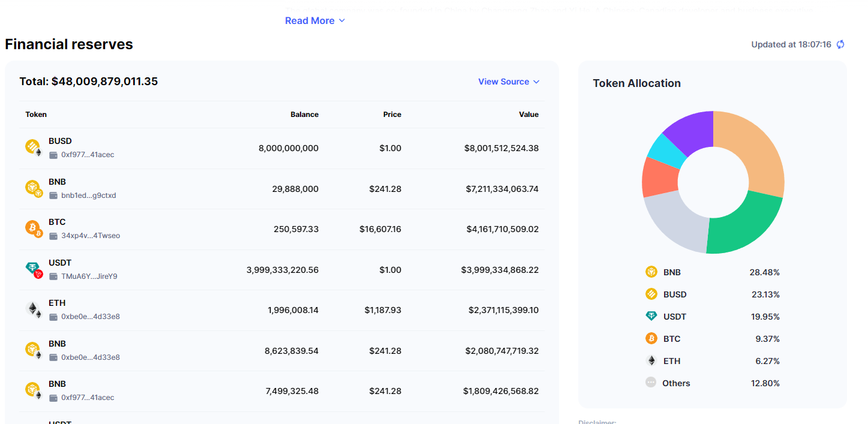This screenshot has width=868, height=424.
Task: Click address 0xbe0e...4d33e8 in the 8,623,839.54 BNB row
Action: [91, 357]
